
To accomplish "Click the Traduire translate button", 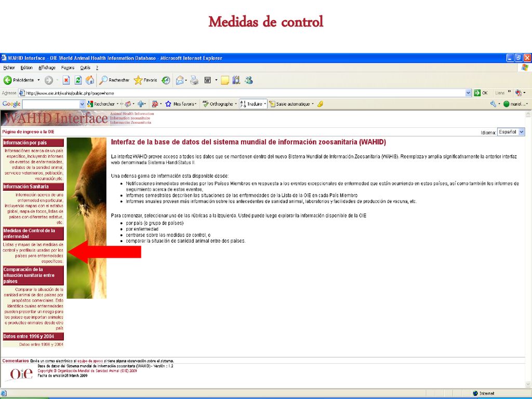I will tap(251, 104).
